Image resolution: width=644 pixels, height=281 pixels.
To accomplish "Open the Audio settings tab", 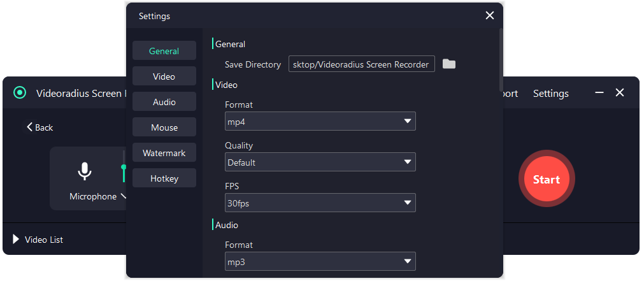I will coord(164,101).
